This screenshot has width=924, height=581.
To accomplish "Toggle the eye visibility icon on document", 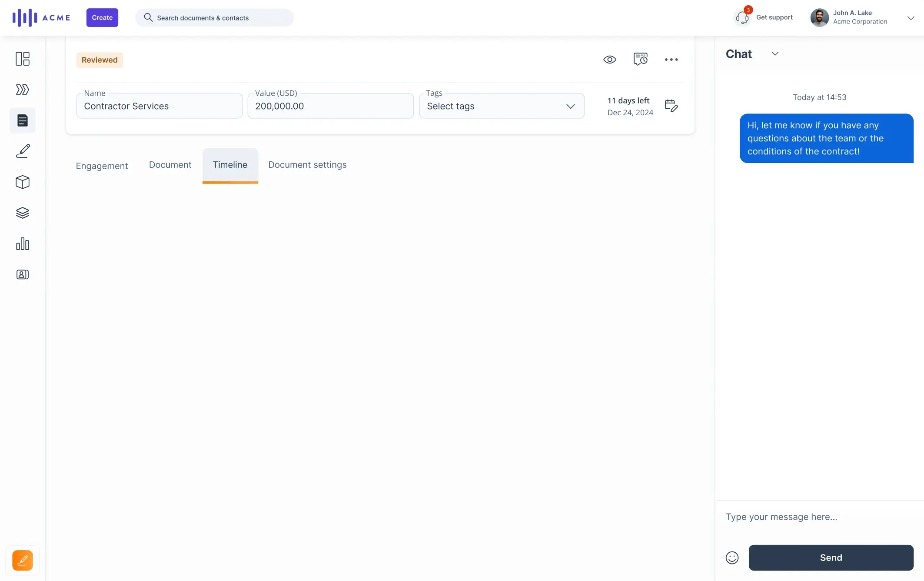I will click(609, 60).
